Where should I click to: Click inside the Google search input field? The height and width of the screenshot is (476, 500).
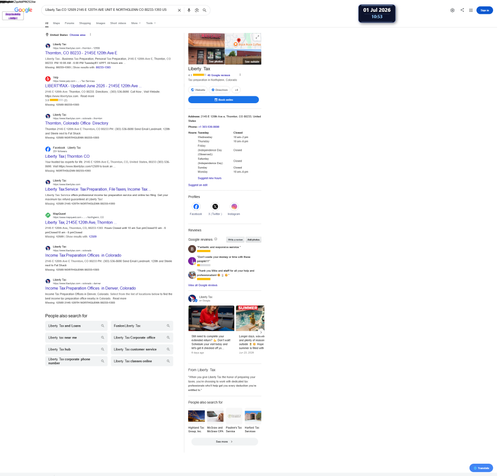tap(110, 10)
